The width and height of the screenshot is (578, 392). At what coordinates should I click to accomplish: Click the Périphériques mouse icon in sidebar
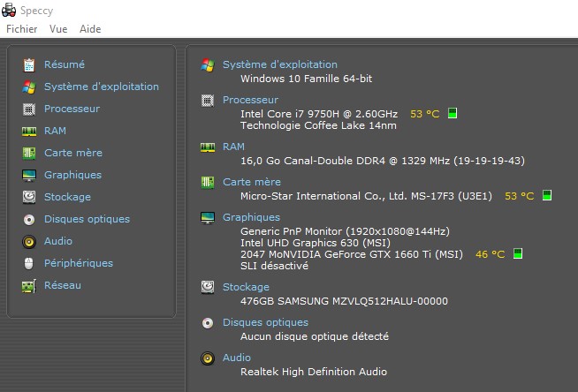pos(29,263)
